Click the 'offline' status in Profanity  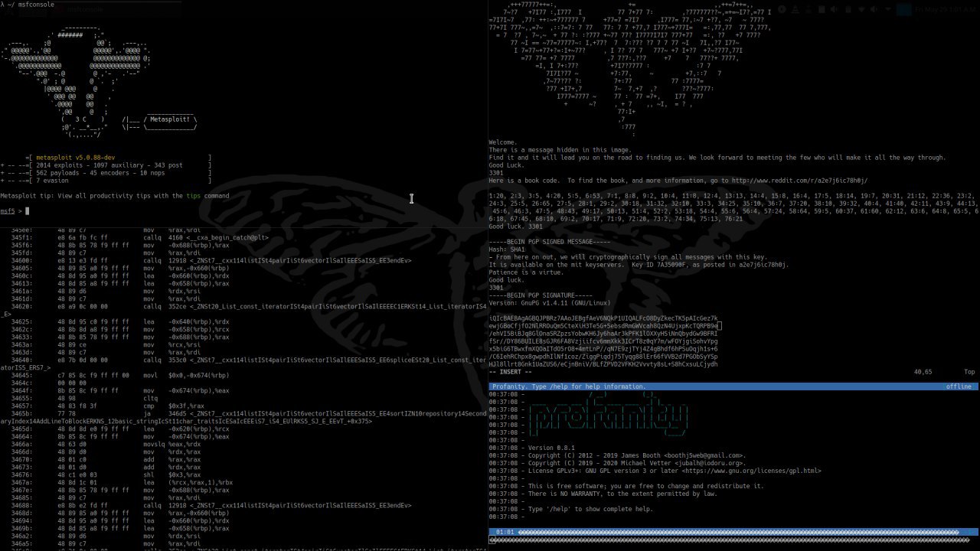click(959, 387)
